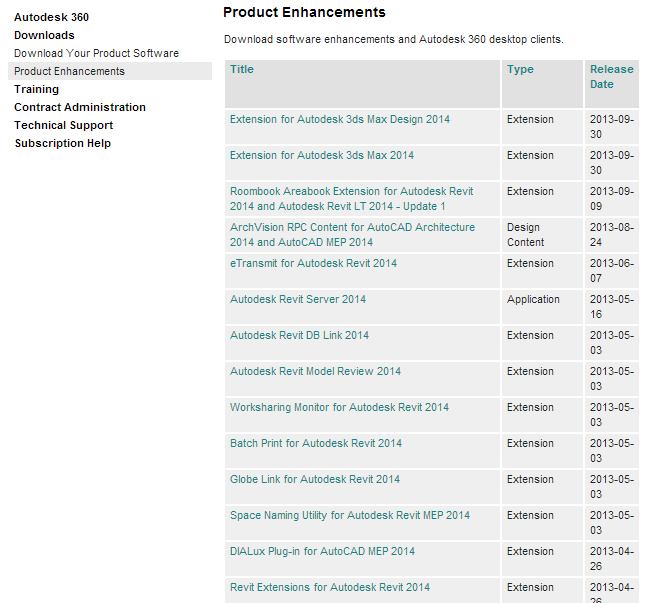The image size is (647, 603).
Task: Click the '2013-04-26' date in DIALux row
Action: pos(612,558)
